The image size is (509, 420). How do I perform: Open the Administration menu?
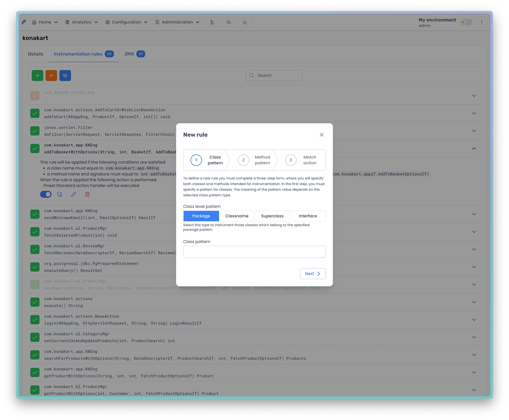(177, 22)
